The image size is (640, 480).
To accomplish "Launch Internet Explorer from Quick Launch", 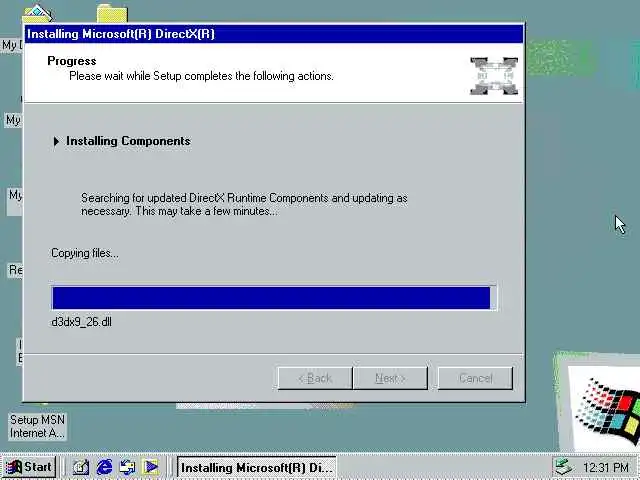I will click(104, 467).
